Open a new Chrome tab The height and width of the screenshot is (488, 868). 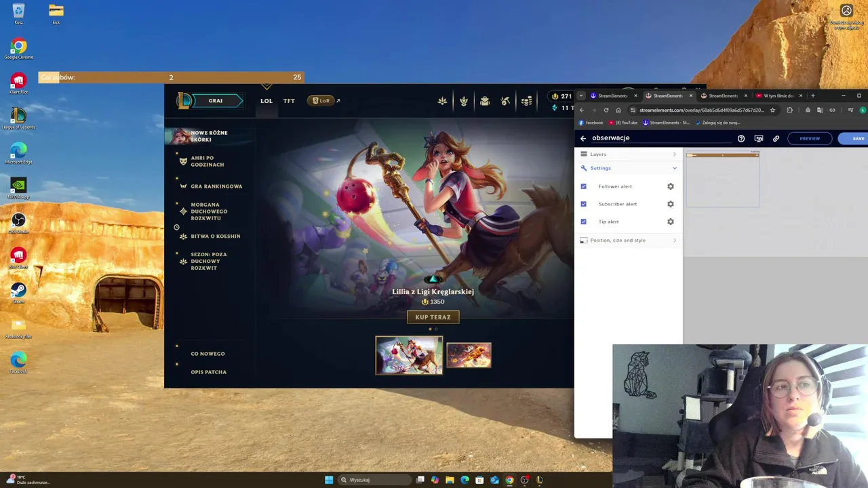pyautogui.click(x=812, y=96)
